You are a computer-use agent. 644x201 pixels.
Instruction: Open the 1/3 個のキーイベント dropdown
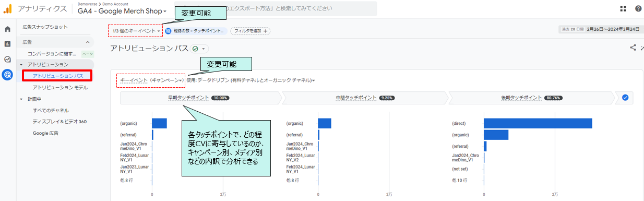tap(136, 31)
